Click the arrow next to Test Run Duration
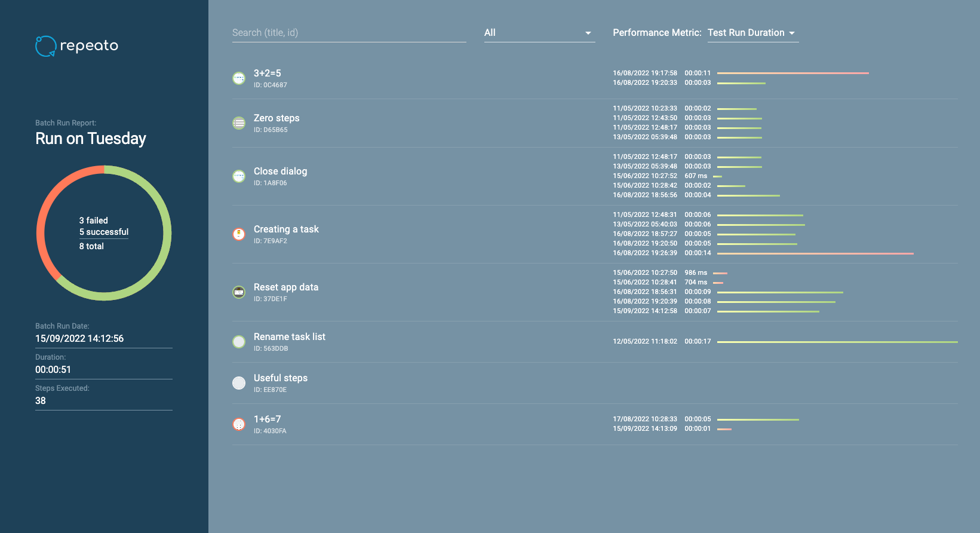Viewport: 980px width, 533px height. point(792,33)
